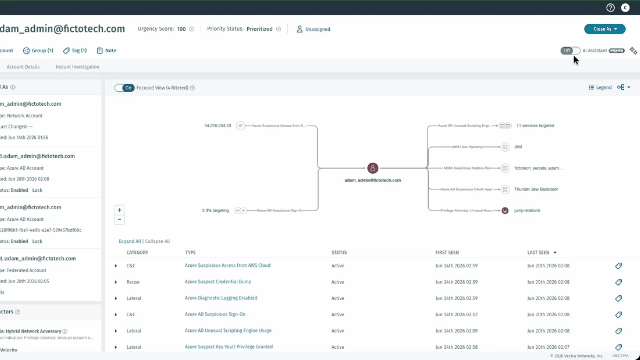
Task: Open the user profile avatar in the top bar
Action: tap(625, 8)
